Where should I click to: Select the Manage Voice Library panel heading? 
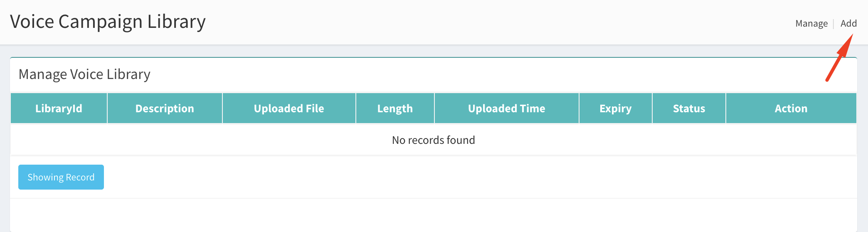pos(84,74)
